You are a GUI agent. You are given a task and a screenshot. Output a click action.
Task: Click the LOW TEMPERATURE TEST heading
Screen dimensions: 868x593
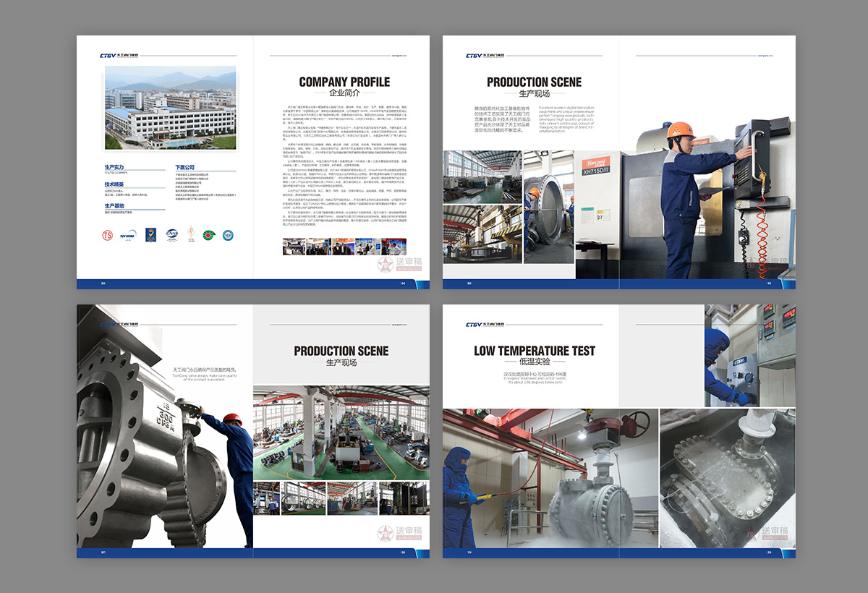(535, 351)
